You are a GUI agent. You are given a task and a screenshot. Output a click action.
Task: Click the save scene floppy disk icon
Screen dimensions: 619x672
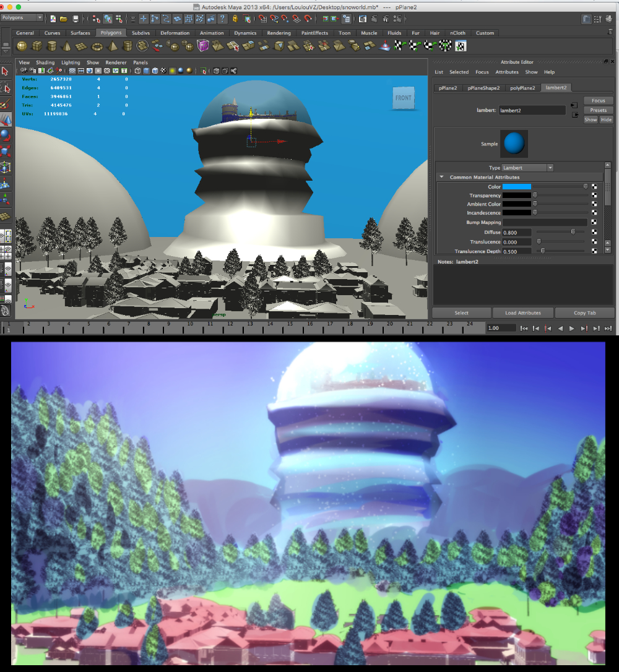tap(75, 19)
